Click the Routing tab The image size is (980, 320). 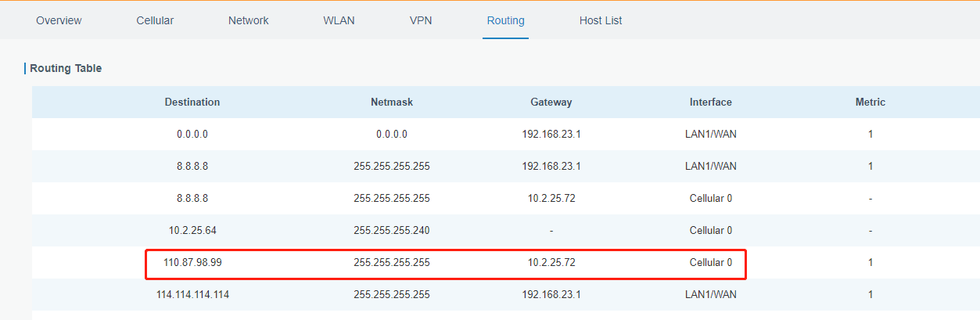[x=505, y=20]
